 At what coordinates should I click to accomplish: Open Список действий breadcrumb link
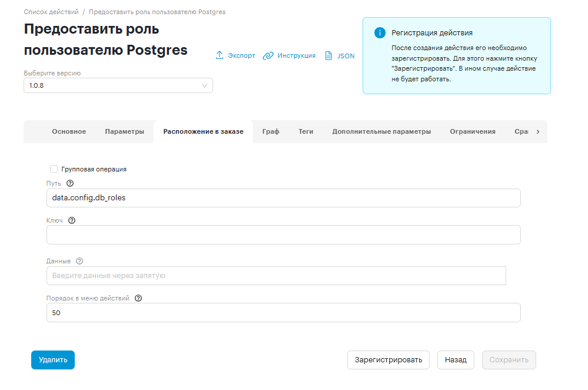(x=51, y=12)
